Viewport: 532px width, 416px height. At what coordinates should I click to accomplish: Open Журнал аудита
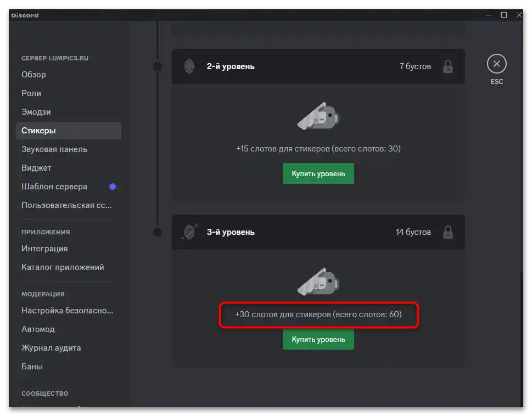click(x=68, y=348)
